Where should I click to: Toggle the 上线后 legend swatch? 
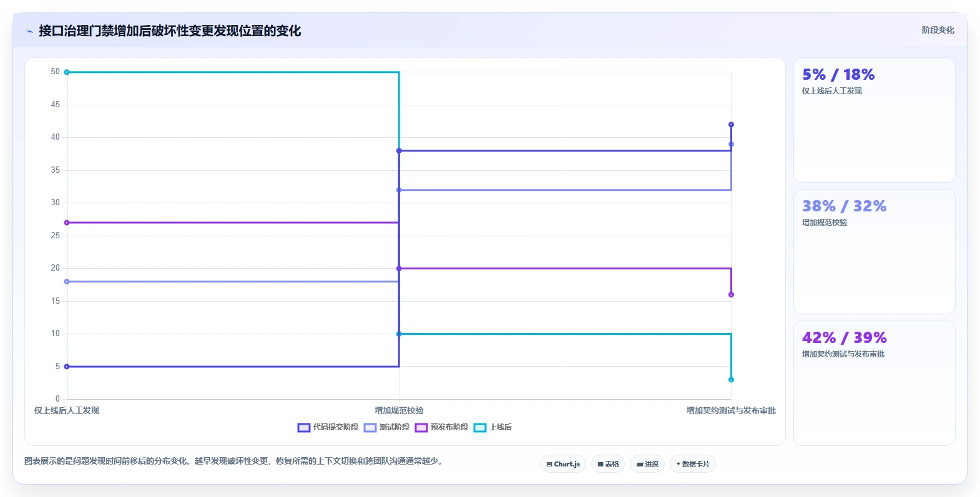[480, 428]
